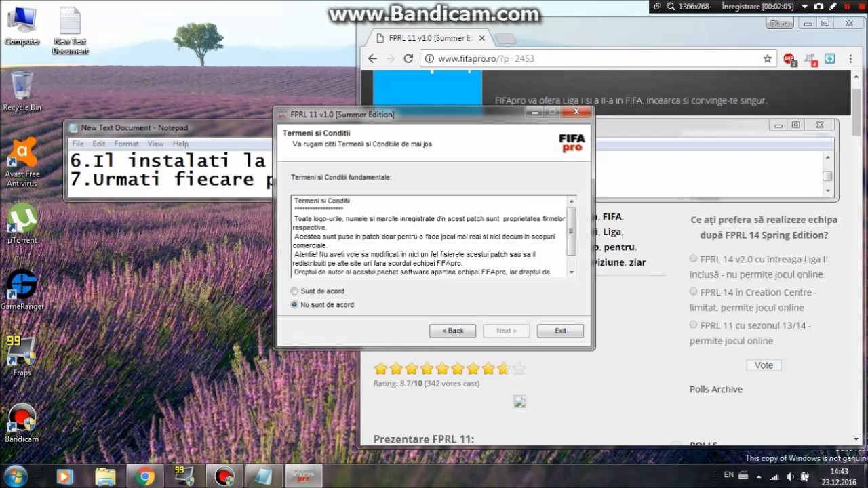Choose FPRL 14 v2.0 poll option
This screenshot has height=488, width=868.
pos(694,258)
